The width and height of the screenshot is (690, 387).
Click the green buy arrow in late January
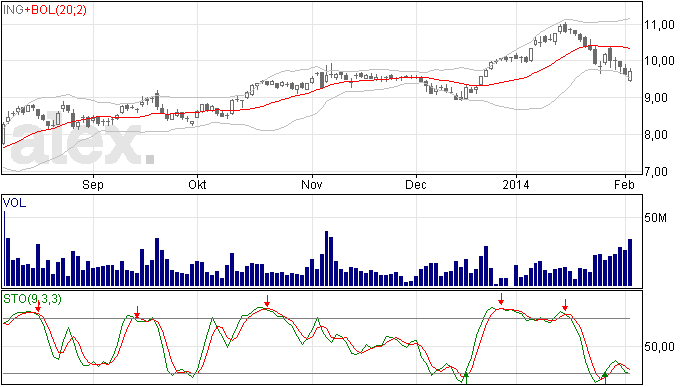click(x=605, y=377)
